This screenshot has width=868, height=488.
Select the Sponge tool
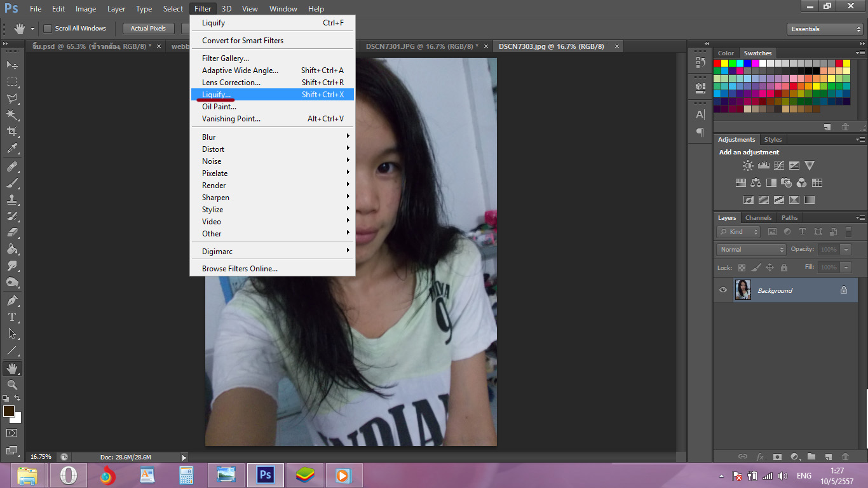[12, 282]
